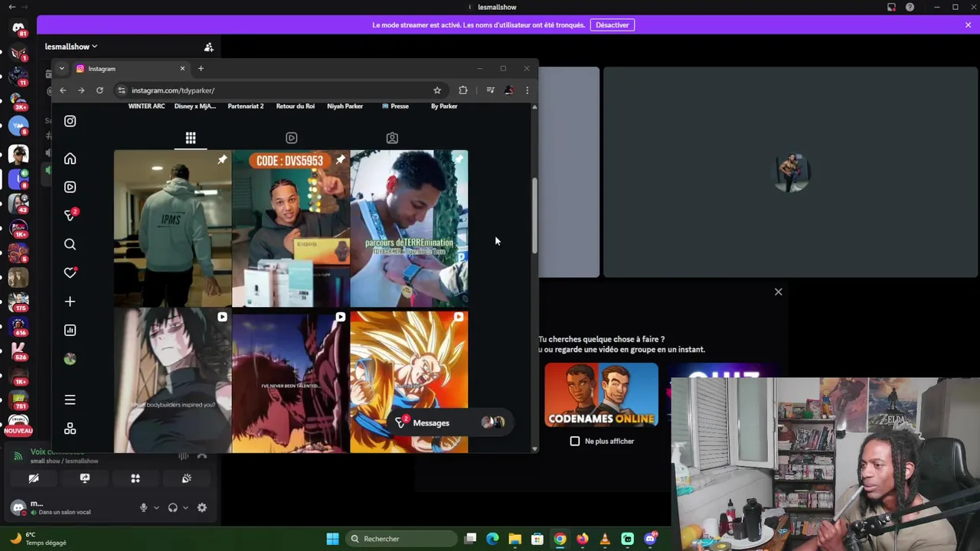Open the Goku Super Saiyan reel
980x551 pixels.
tap(409, 381)
